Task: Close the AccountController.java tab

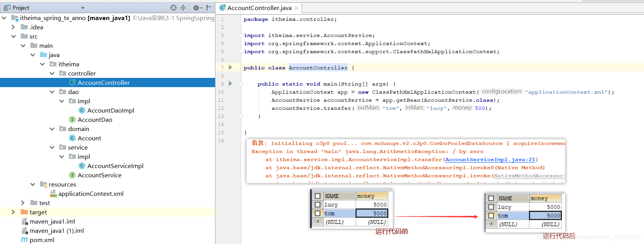Action: pyautogui.click(x=296, y=8)
